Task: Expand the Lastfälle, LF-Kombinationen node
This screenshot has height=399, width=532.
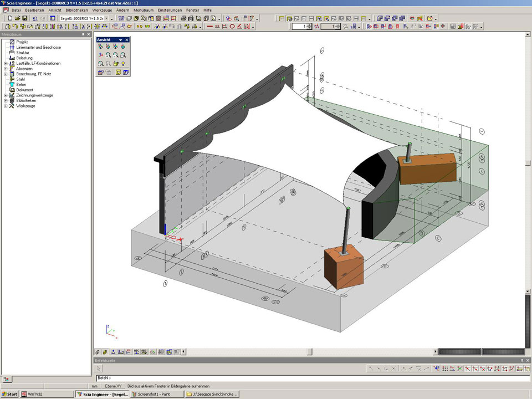Action: pyautogui.click(x=6, y=63)
